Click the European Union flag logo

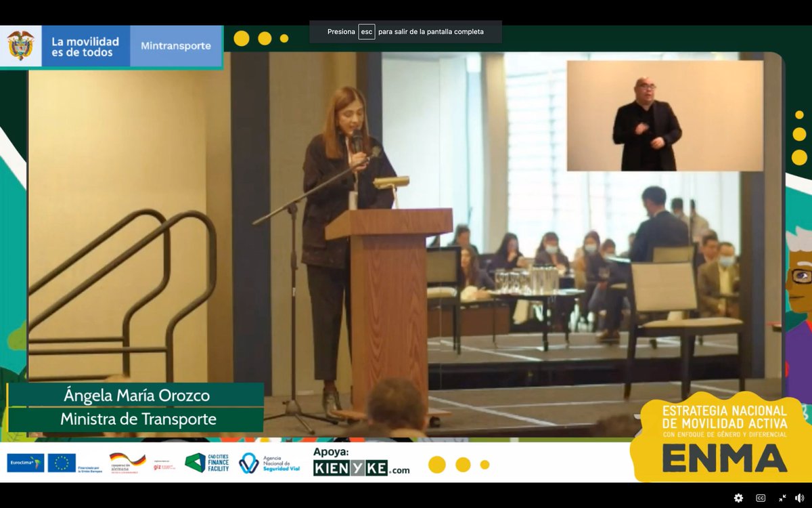pyautogui.click(x=62, y=463)
